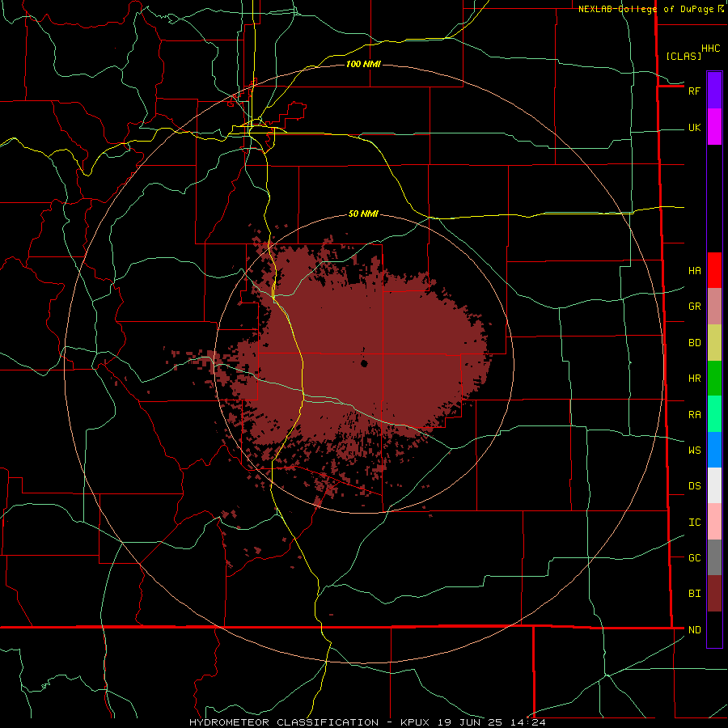Image resolution: width=728 pixels, height=728 pixels.
Task: Click the RF purple legend swatch
Action: point(714,91)
